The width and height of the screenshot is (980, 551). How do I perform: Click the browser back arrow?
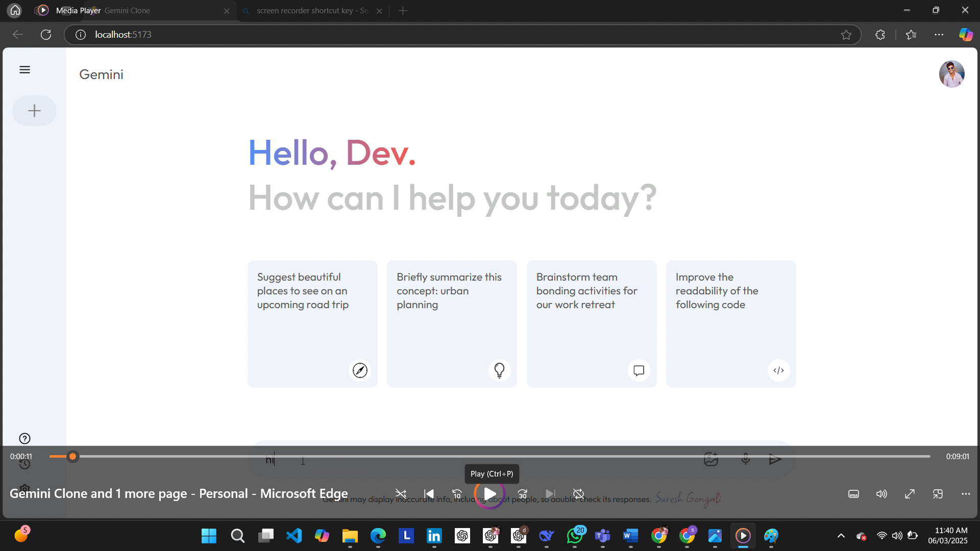(x=18, y=35)
